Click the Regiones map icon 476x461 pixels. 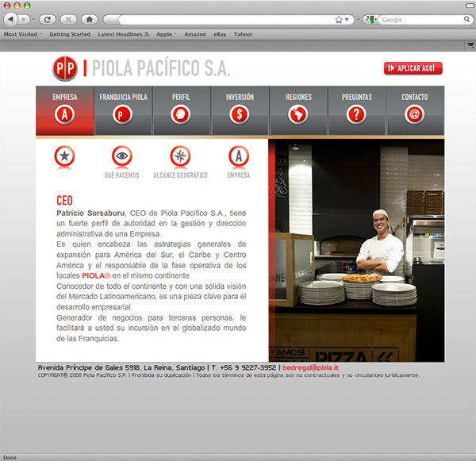point(299,114)
